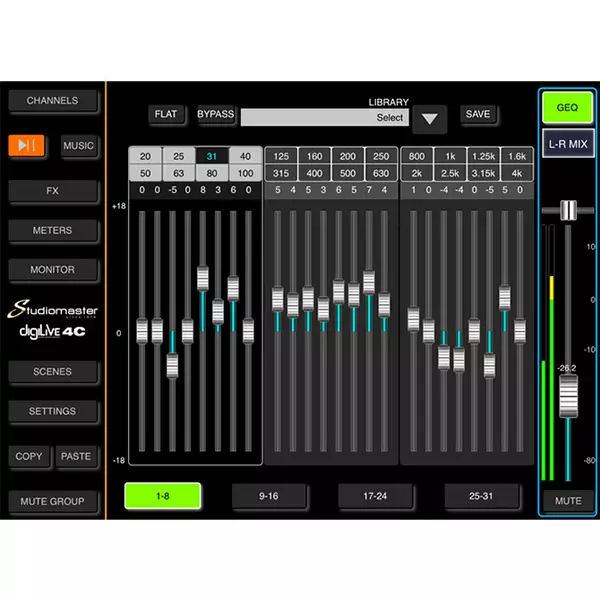Screen dimensions: 600x600
Task: Switch to the 9-16 channel bank
Action: coord(269,495)
